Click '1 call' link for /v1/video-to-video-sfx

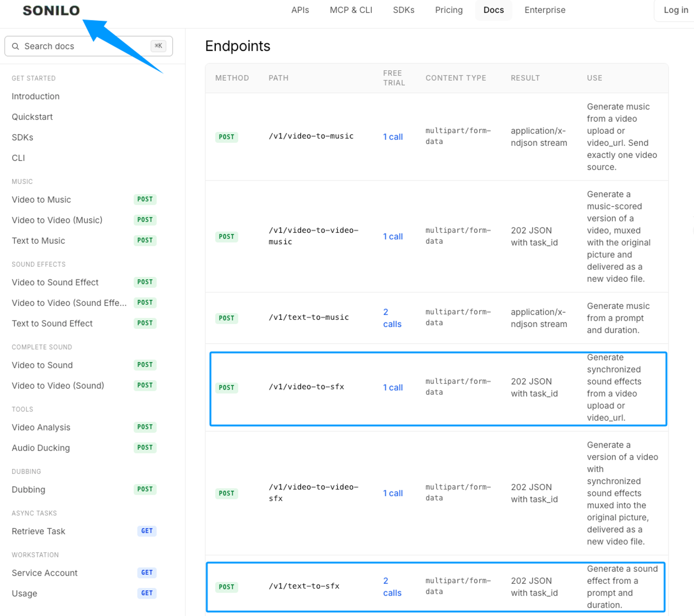pyautogui.click(x=393, y=493)
